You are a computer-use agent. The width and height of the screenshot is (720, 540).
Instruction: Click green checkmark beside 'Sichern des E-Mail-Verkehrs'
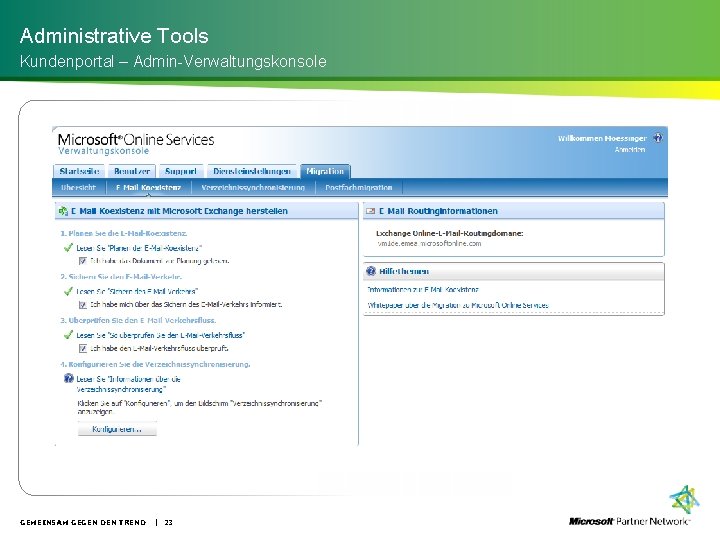68,291
